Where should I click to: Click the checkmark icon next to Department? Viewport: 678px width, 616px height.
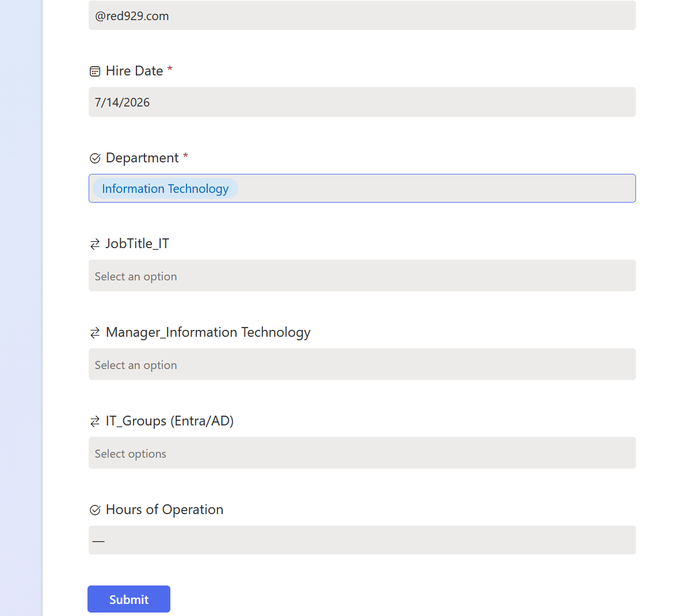pyautogui.click(x=95, y=158)
